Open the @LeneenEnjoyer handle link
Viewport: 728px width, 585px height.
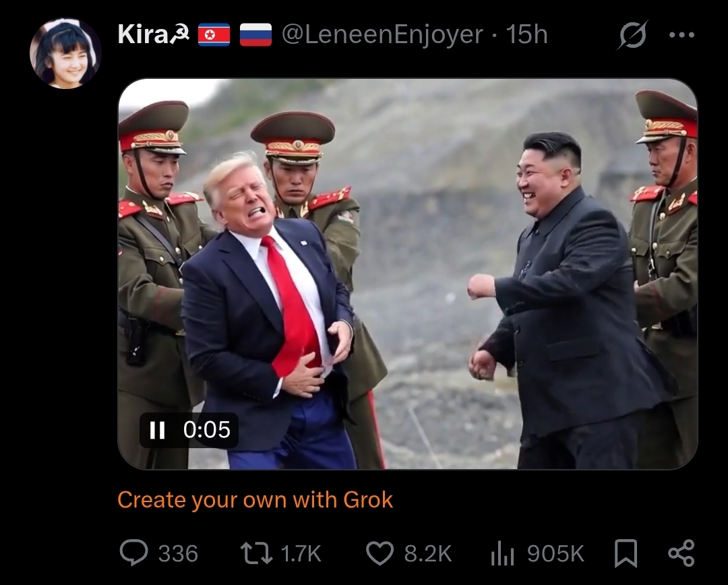click(382, 35)
